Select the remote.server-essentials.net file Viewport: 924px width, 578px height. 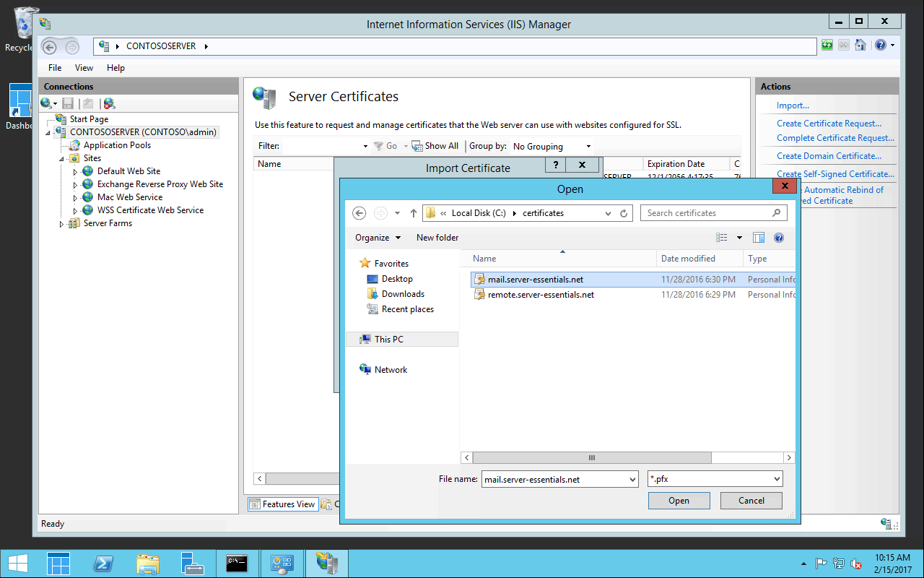coord(541,295)
